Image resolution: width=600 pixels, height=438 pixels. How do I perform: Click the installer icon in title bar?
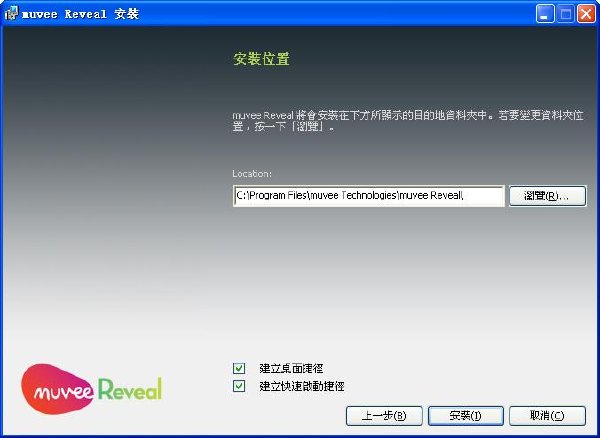point(11,13)
